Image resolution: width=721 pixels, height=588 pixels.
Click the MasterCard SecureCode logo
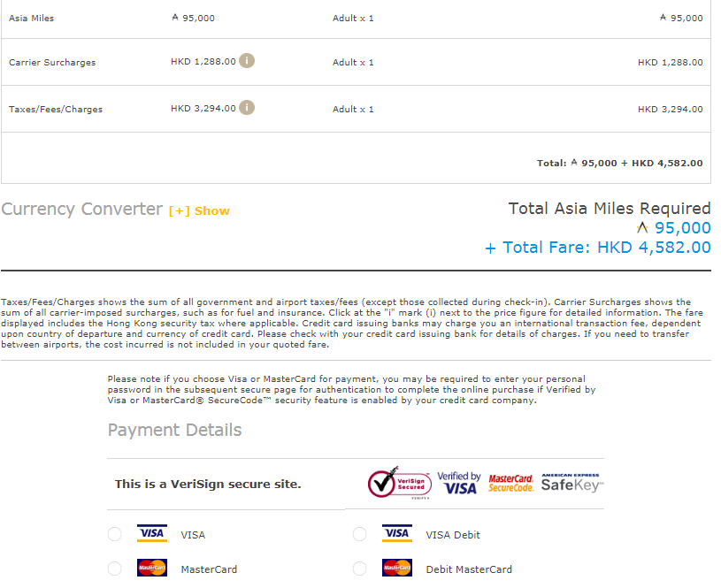[511, 483]
